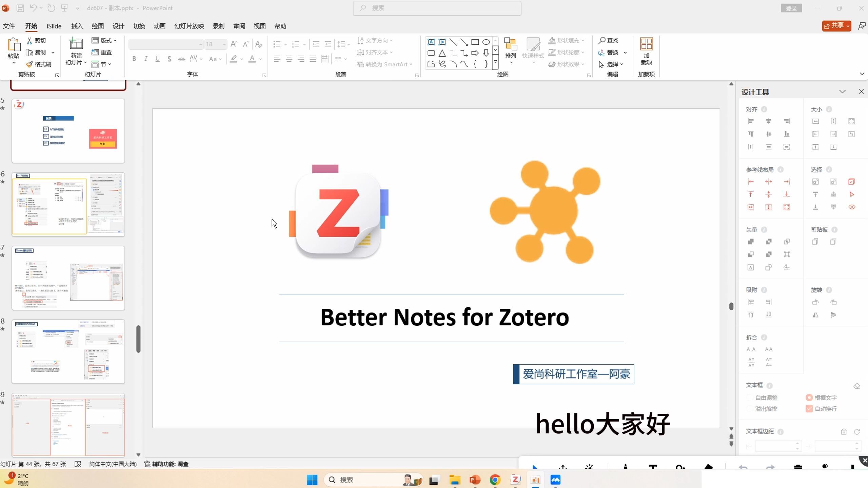Click the Find (查找) magnifier icon
The height and width of the screenshot is (488, 868).
point(602,40)
